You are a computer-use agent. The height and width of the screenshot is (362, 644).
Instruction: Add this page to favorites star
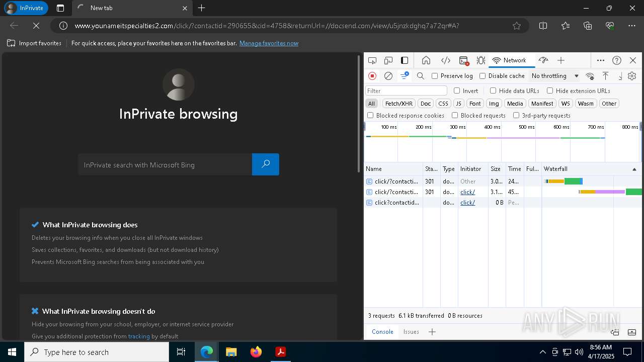tap(517, 26)
